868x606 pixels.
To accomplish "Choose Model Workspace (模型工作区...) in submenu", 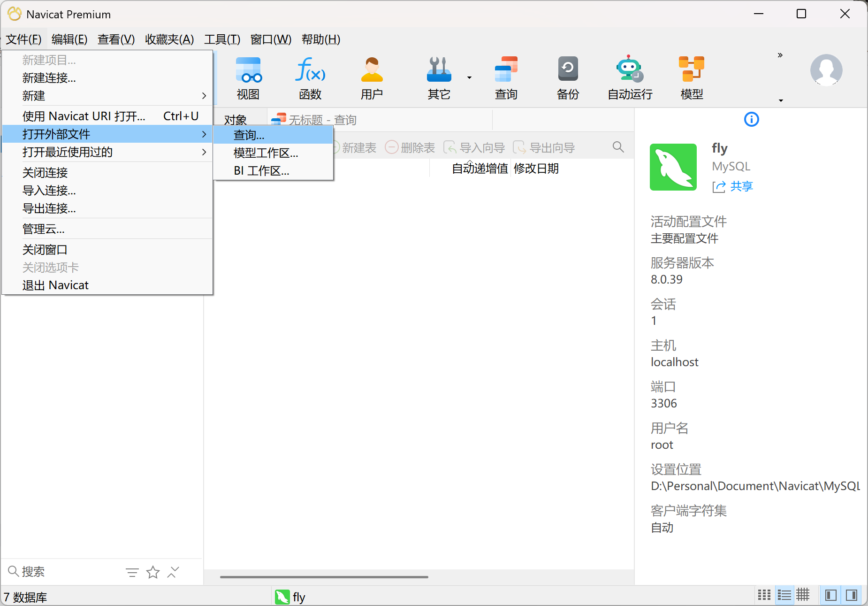I will pyautogui.click(x=273, y=153).
